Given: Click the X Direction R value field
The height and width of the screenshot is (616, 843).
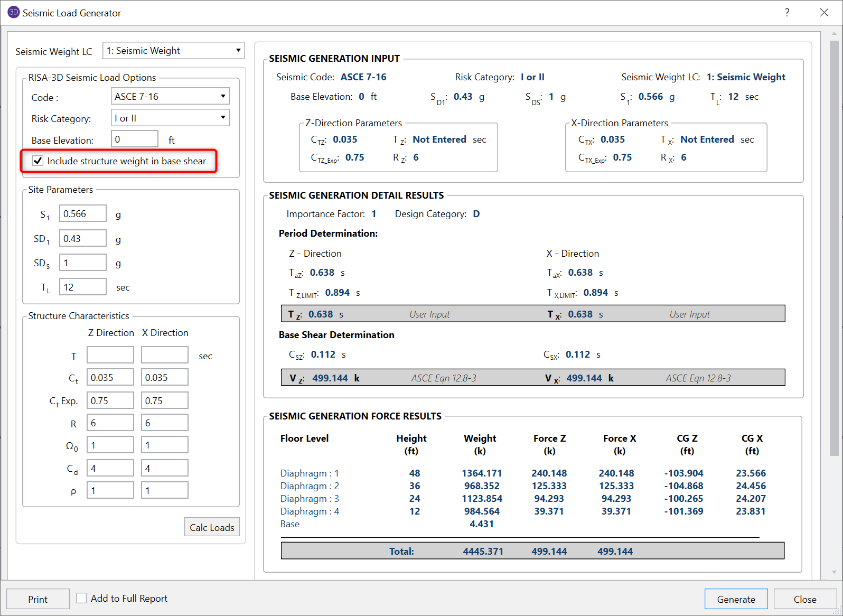Looking at the screenshot, I should click(x=164, y=423).
